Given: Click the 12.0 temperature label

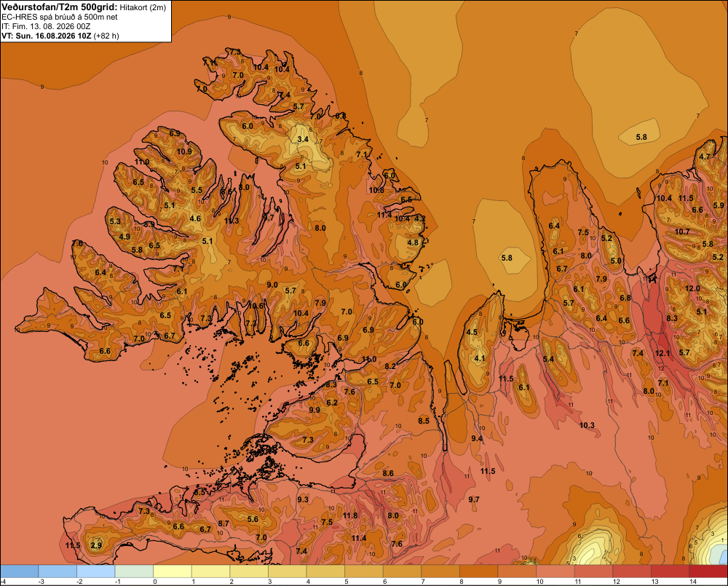Looking at the screenshot, I should click(692, 288).
